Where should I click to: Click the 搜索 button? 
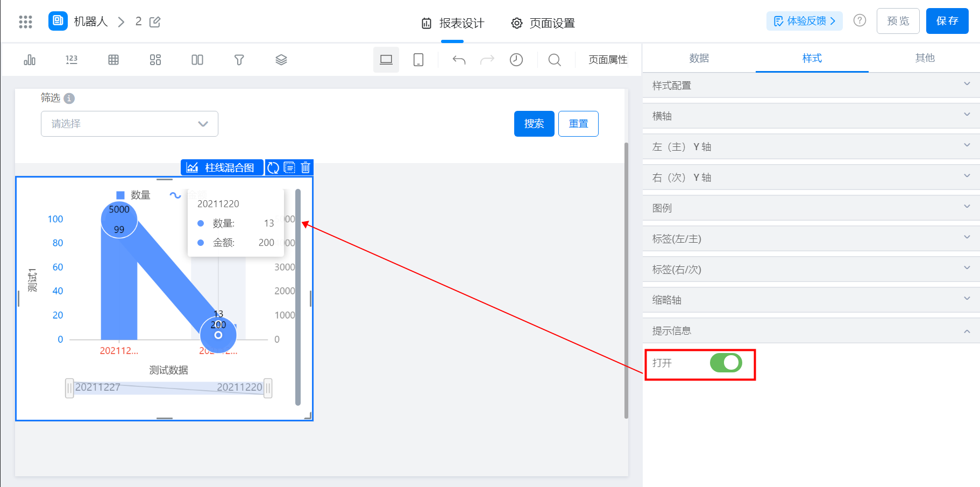point(534,124)
